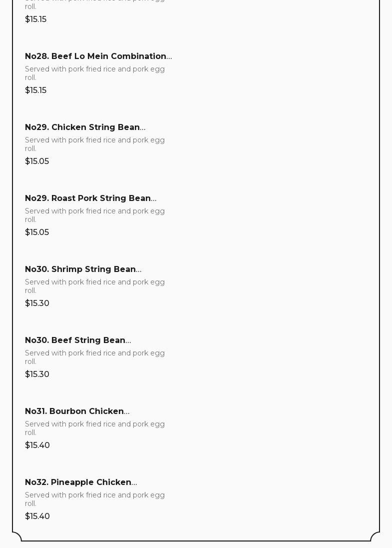The height and width of the screenshot is (548, 392).
Task: Choose the No30. Shrimp String Bean dish
Action: (83, 269)
